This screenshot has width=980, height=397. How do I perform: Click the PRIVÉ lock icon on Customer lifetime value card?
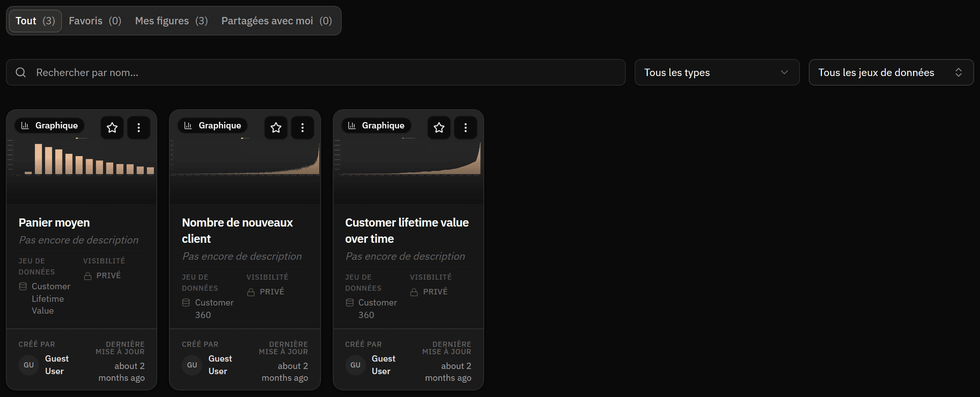tap(414, 292)
